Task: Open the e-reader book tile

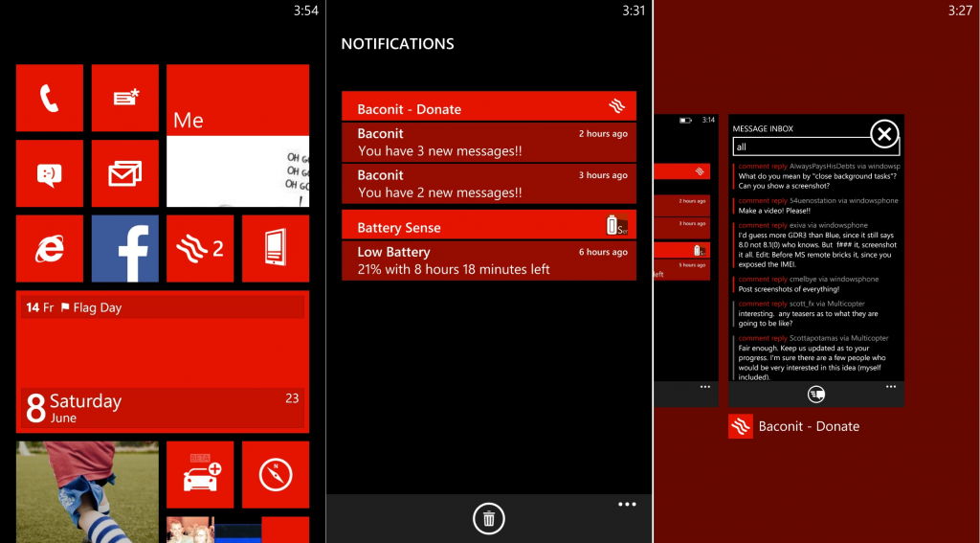Action: point(276,248)
